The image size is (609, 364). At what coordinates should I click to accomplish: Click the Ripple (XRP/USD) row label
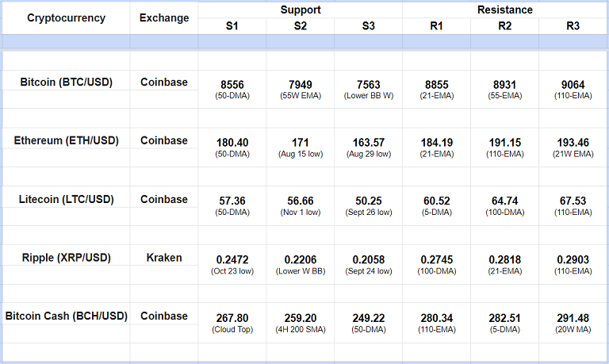coord(66,258)
